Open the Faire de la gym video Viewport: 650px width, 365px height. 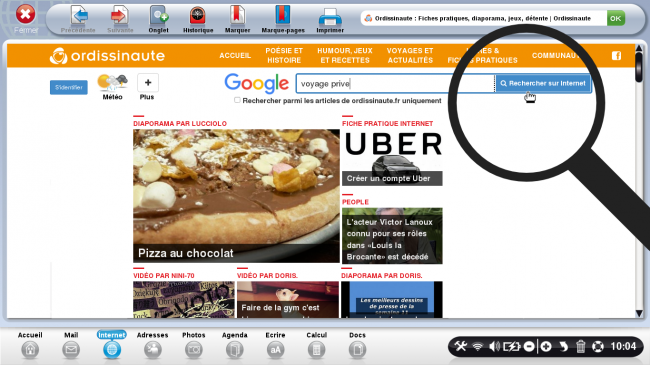(288, 299)
